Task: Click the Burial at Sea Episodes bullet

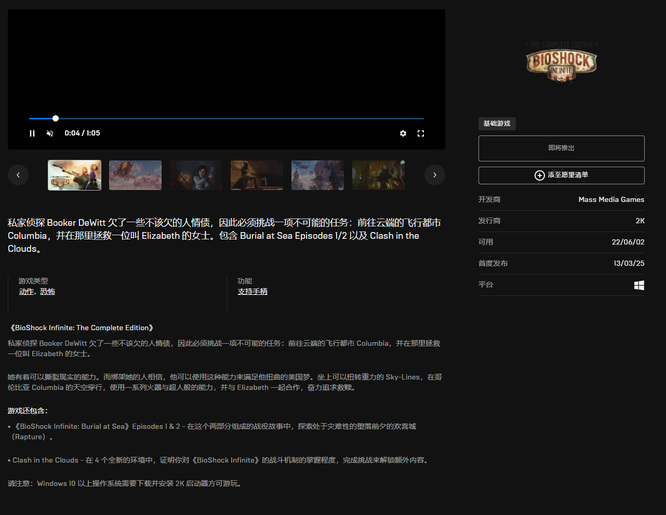Action: [x=212, y=431]
